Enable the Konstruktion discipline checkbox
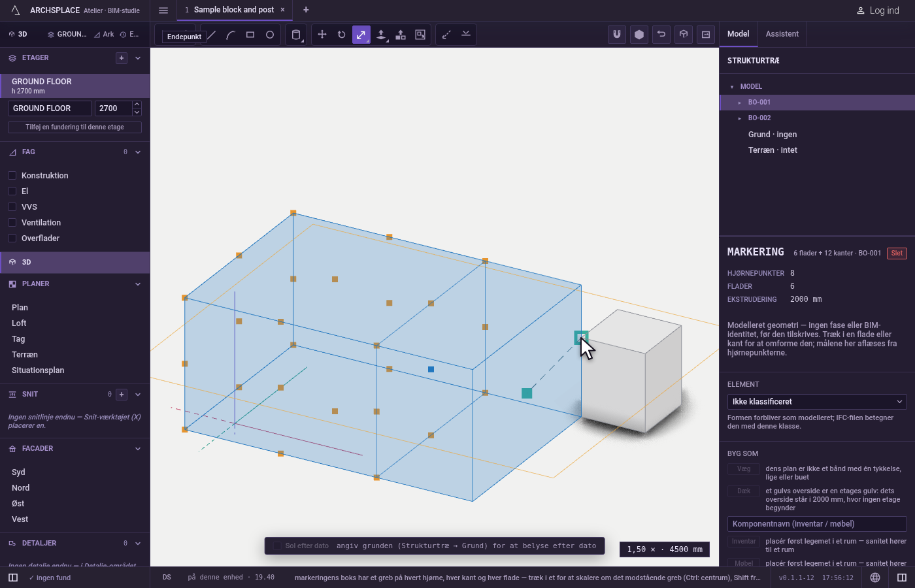Image resolution: width=915 pixels, height=588 pixels. click(x=12, y=175)
